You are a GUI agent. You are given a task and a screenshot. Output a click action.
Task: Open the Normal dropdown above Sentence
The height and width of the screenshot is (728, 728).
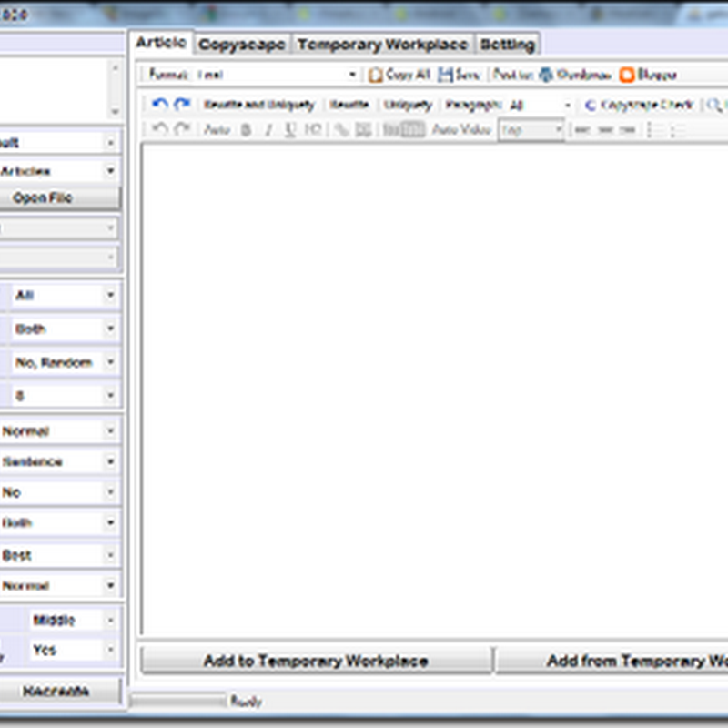click(59, 431)
